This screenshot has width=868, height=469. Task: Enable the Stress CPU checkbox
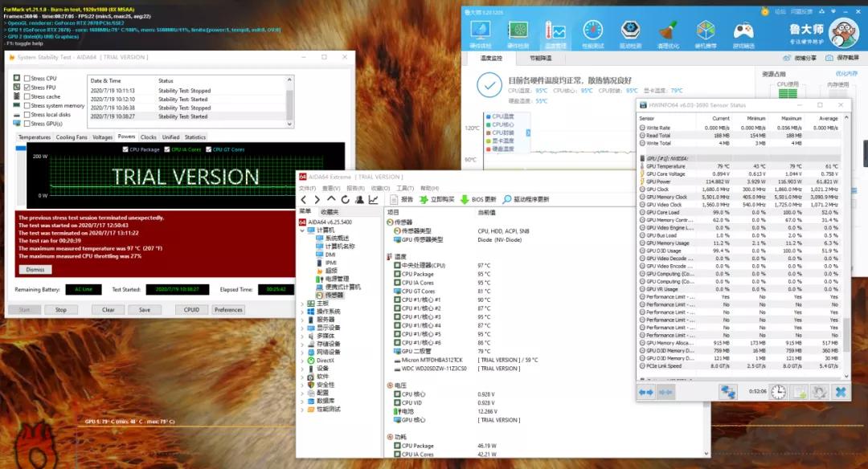27,79
